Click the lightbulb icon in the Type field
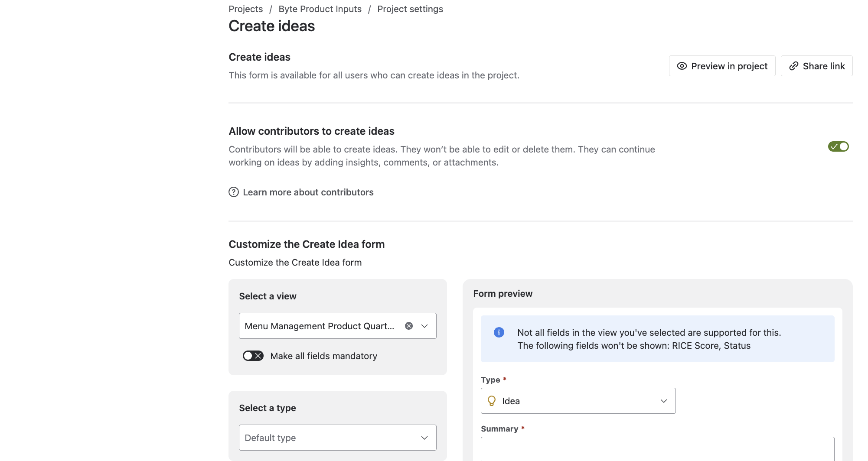This screenshot has width=868, height=461. pyautogui.click(x=491, y=400)
